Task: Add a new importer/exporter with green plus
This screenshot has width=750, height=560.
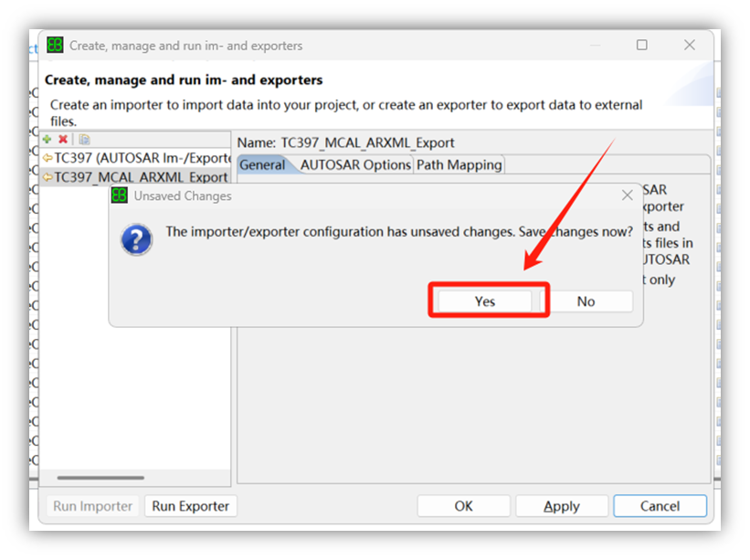Action: click(47, 139)
